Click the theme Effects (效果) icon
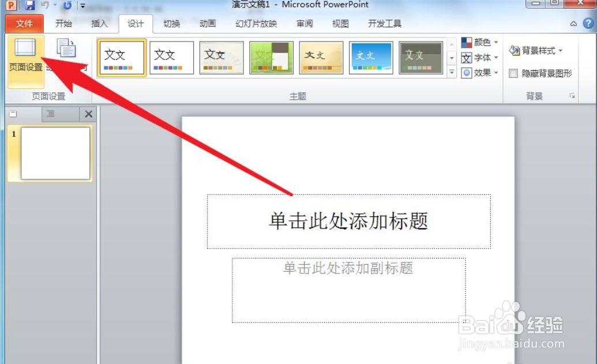This screenshot has height=364, width=597. pyautogui.click(x=467, y=73)
